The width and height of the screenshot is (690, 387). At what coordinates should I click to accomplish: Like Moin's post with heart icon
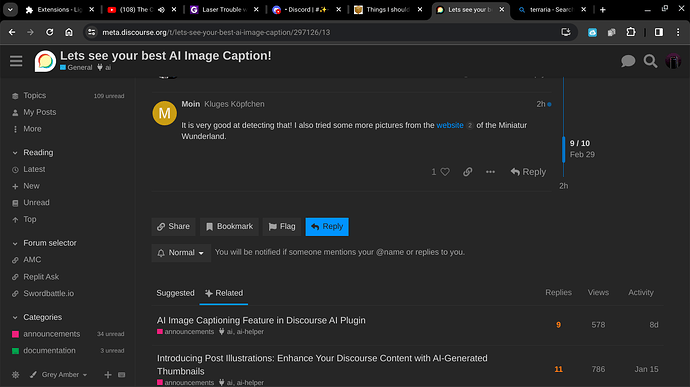[445, 172]
